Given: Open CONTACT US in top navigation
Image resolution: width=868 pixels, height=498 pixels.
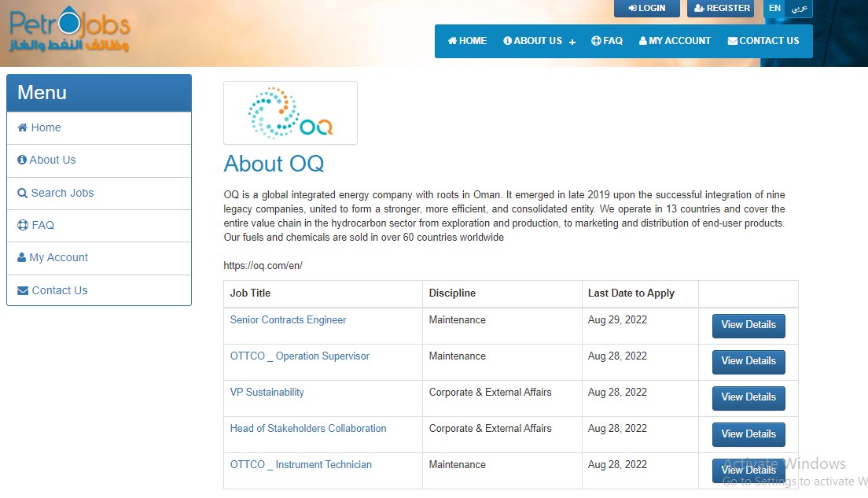Looking at the screenshot, I should 763,41.
